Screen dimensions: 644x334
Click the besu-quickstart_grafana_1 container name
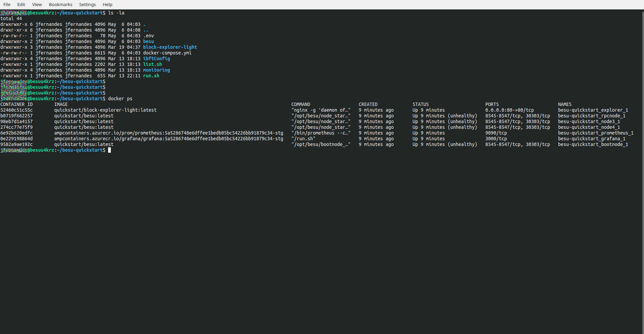[x=592, y=139]
